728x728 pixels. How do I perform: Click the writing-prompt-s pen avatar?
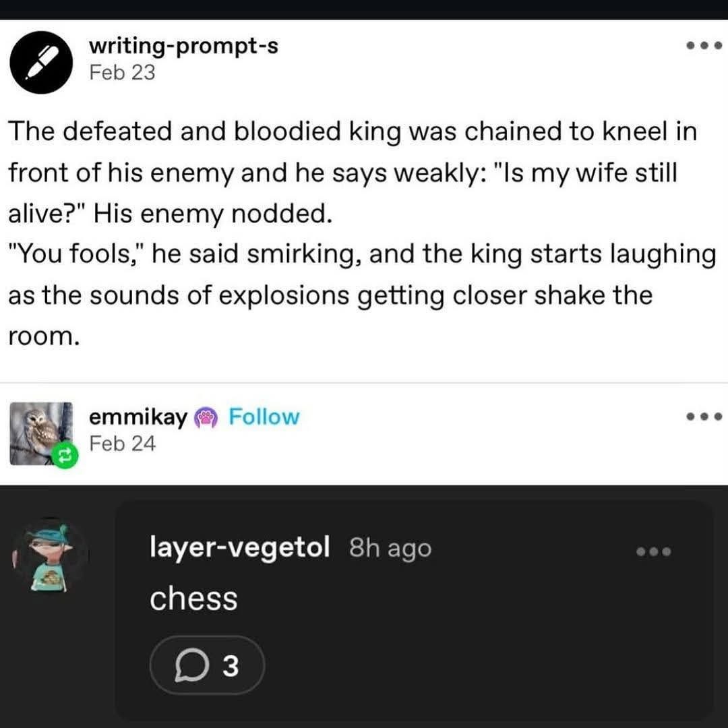point(41,61)
